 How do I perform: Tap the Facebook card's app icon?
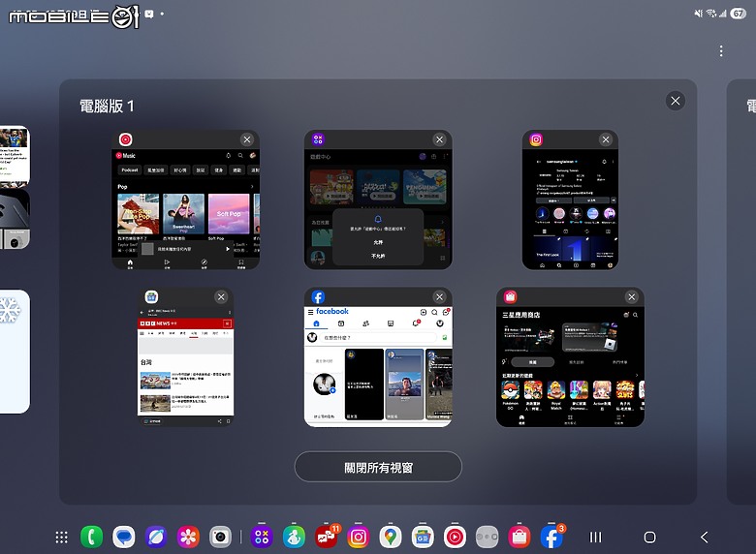(318, 296)
